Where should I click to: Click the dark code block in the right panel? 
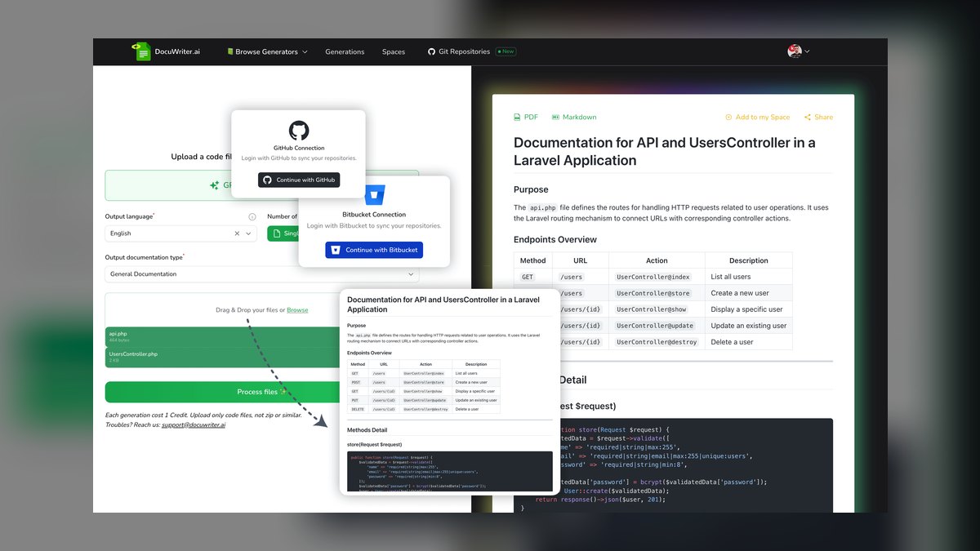[673, 465]
